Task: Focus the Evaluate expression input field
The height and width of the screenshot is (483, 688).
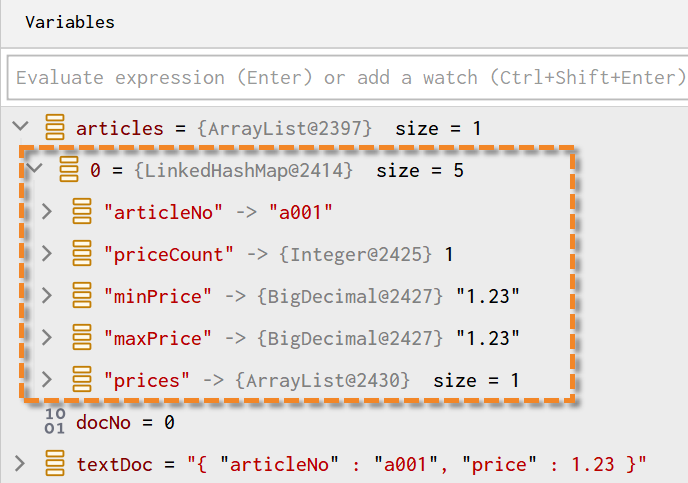Action: click(348, 78)
